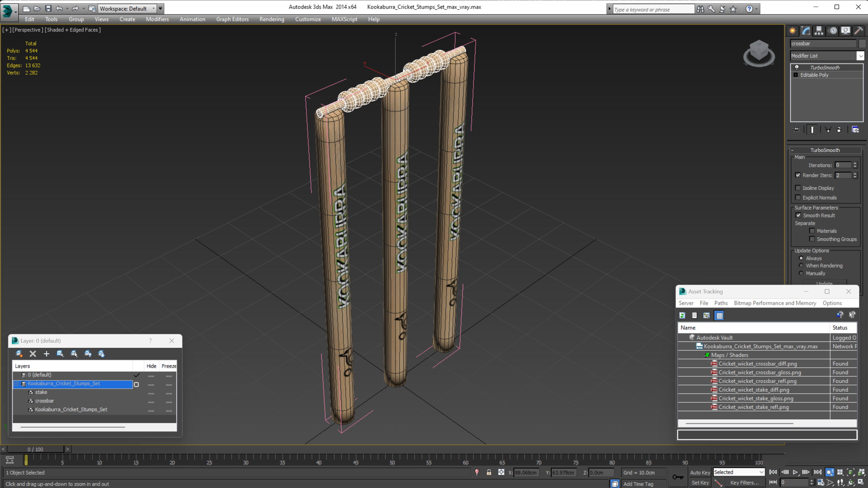Viewport: 868px width, 488px height.
Task: Click Zoom Extents All Selected icon
Action: [x=861, y=472]
